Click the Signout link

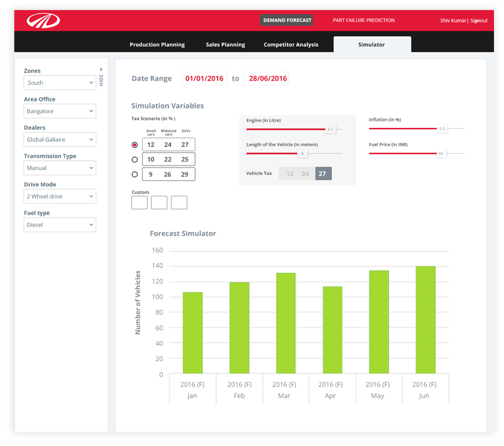pos(479,21)
